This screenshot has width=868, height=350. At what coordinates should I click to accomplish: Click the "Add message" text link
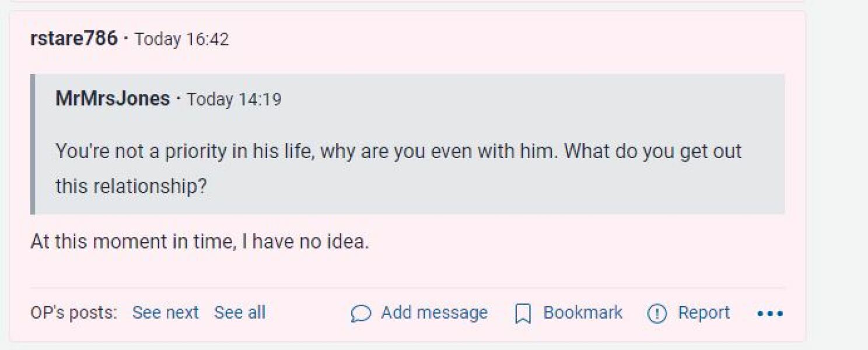[x=434, y=313]
